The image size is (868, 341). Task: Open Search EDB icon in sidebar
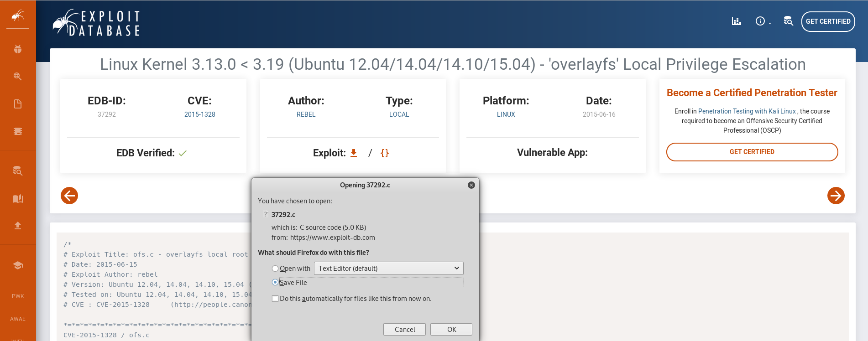tap(18, 171)
